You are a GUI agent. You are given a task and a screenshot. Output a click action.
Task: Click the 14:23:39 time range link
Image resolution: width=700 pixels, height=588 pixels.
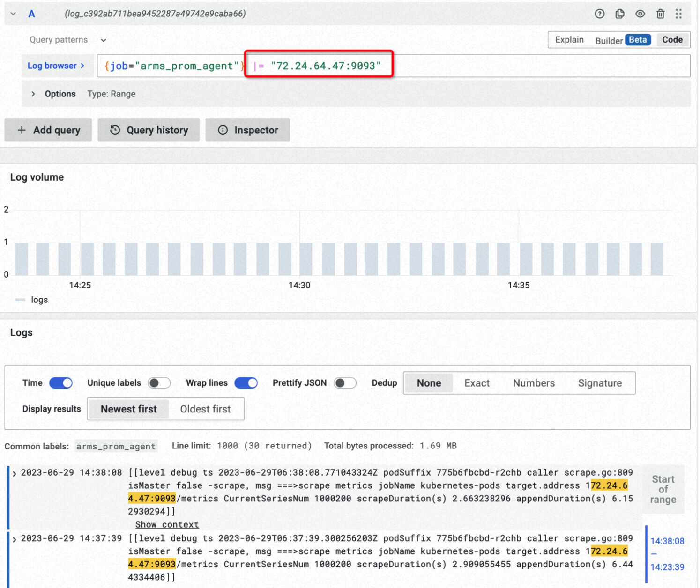tap(667, 567)
